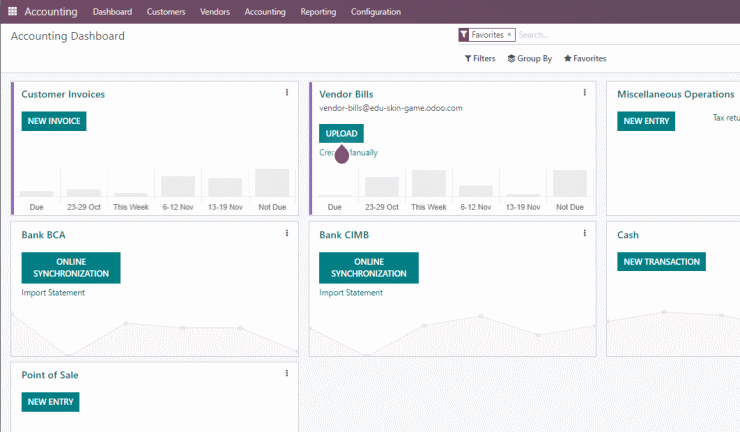Click the 6-12 Nov bar in Customer Invoices
The image size is (740, 432).
[x=178, y=186]
